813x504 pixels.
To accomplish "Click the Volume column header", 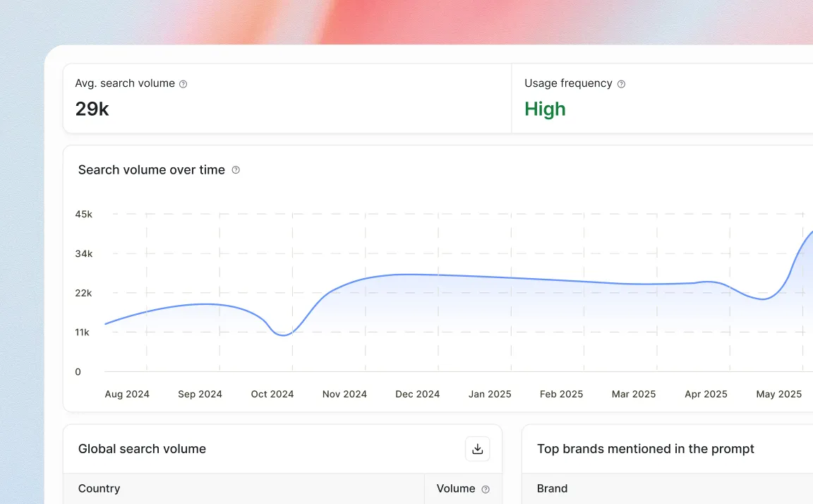I will (456, 488).
